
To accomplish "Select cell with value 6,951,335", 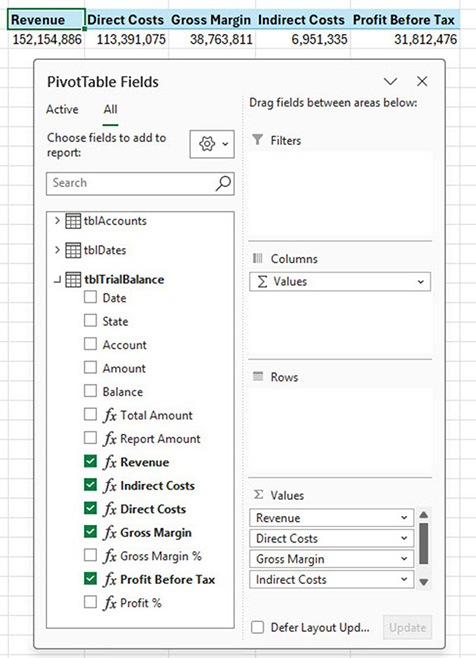I will pos(302,39).
